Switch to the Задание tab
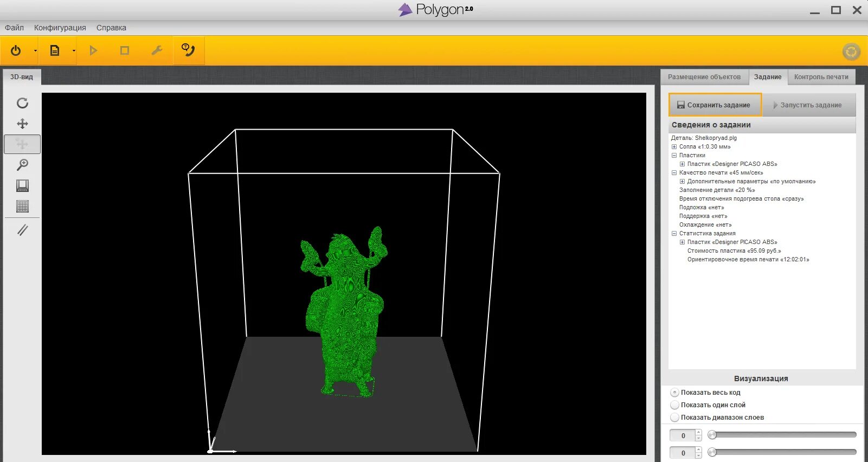This screenshot has height=462, width=868. [768, 77]
